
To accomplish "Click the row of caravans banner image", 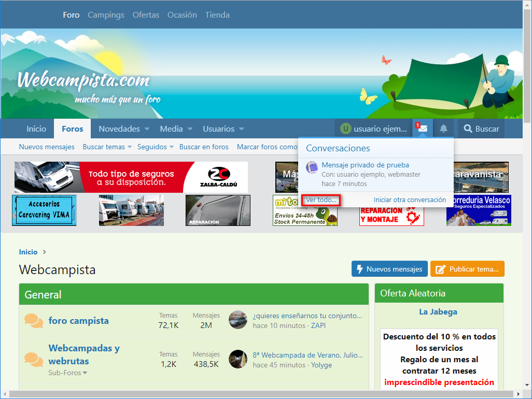I will (131, 210).
